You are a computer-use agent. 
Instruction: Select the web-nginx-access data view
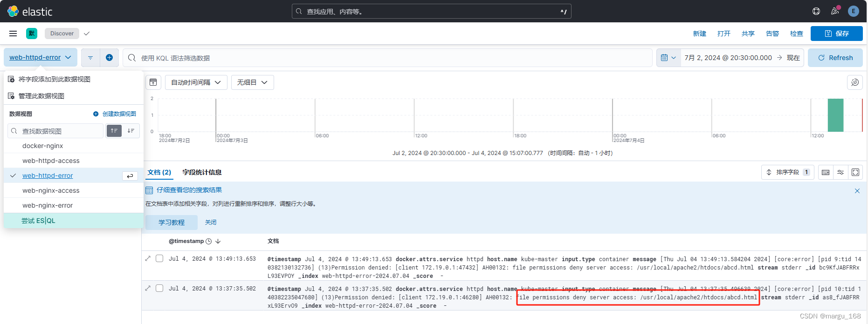click(74, 190)
